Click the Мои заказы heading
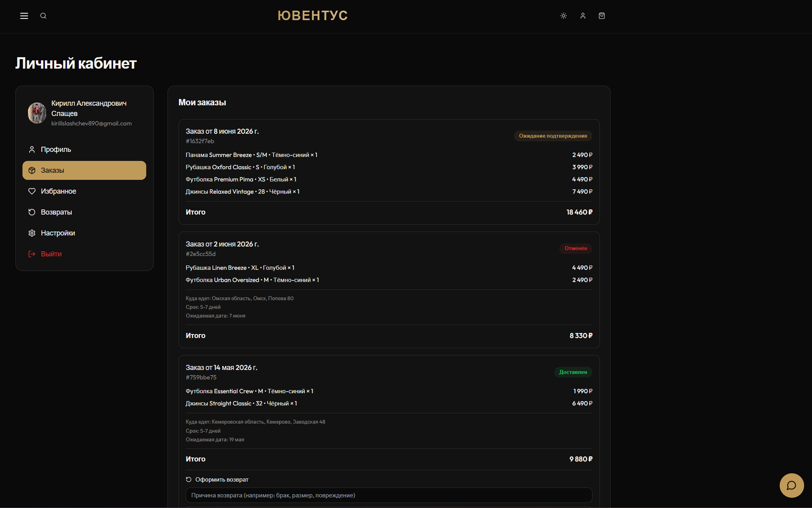 click(202, 103)
